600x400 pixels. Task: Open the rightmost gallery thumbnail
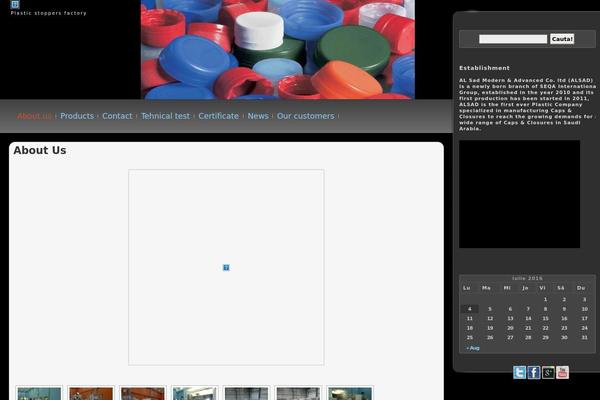350,393
